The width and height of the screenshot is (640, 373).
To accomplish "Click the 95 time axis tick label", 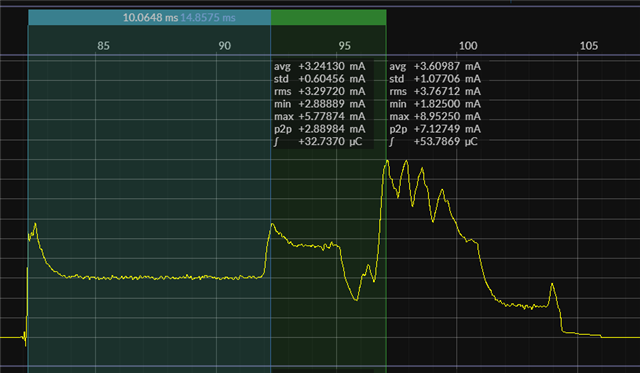I will (x=344, y=46).
